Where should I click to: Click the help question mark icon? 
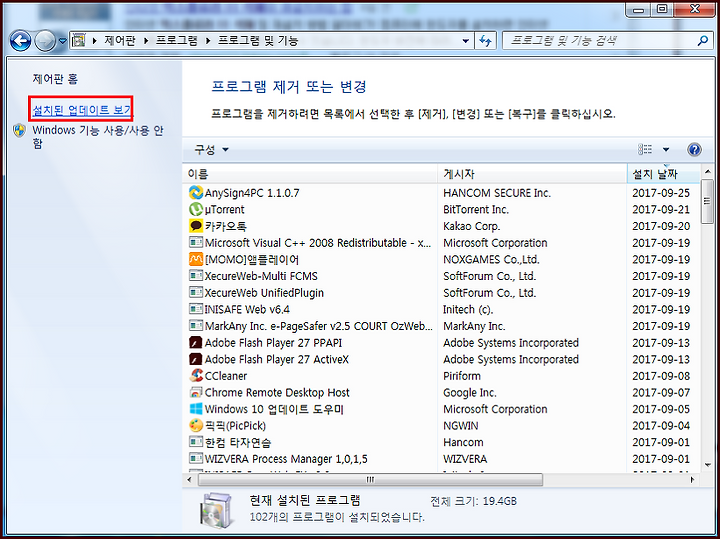(x=694, y=149)
